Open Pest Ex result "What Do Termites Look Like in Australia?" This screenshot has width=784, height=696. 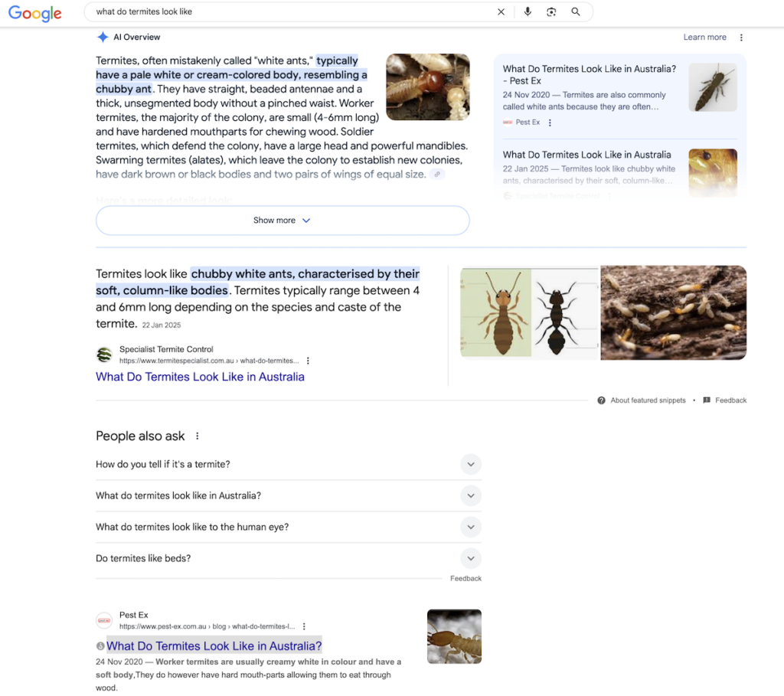click(x=214, y=646)
